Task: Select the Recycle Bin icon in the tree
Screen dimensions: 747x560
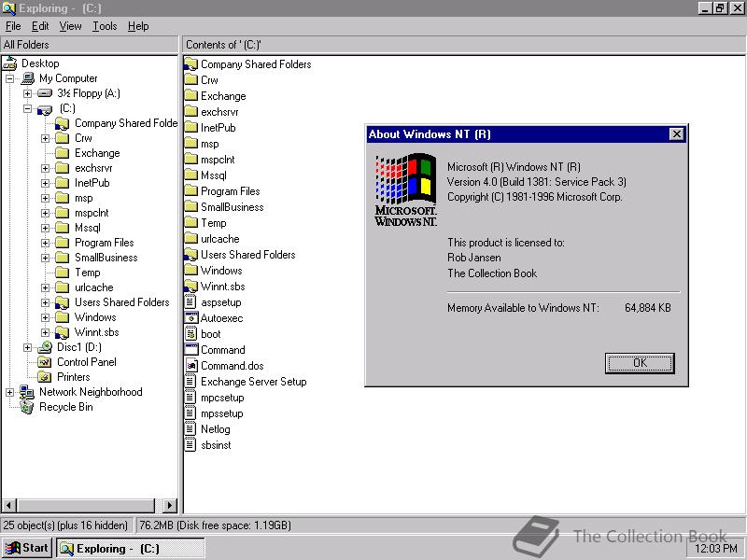Action: pos(27,407)
